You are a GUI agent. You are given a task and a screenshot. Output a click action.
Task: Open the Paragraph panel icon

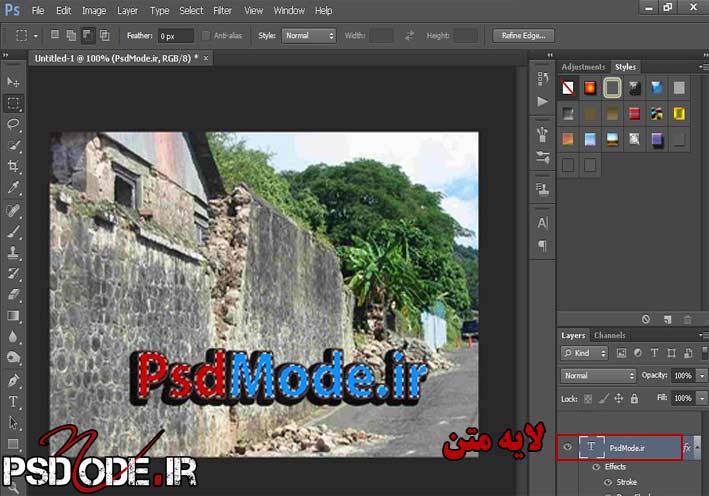(x=542, y=246)
